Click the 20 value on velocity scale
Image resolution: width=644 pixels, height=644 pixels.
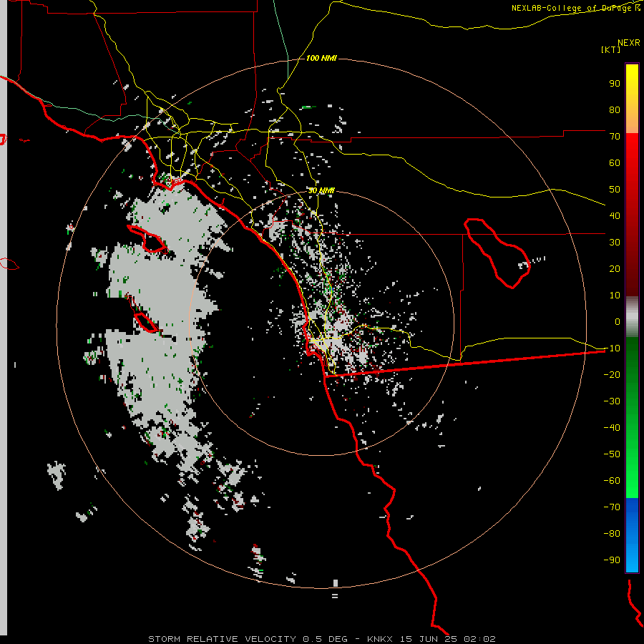tap(615, 268)
